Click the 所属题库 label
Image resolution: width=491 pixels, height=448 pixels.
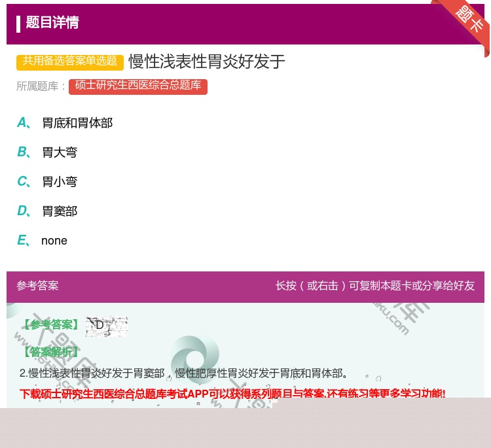[41, 86]
